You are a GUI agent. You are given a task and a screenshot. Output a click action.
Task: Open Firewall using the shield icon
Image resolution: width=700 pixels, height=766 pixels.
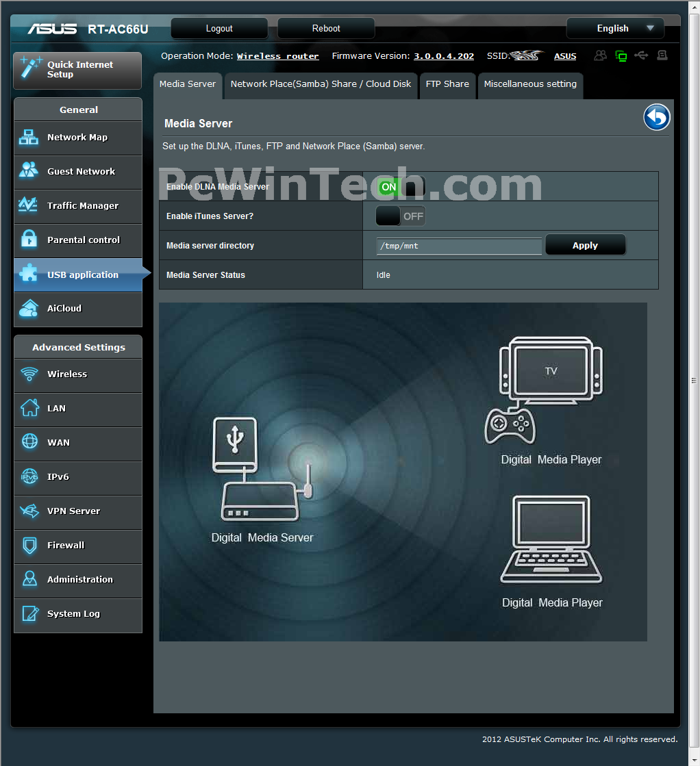tap(30, 545)
